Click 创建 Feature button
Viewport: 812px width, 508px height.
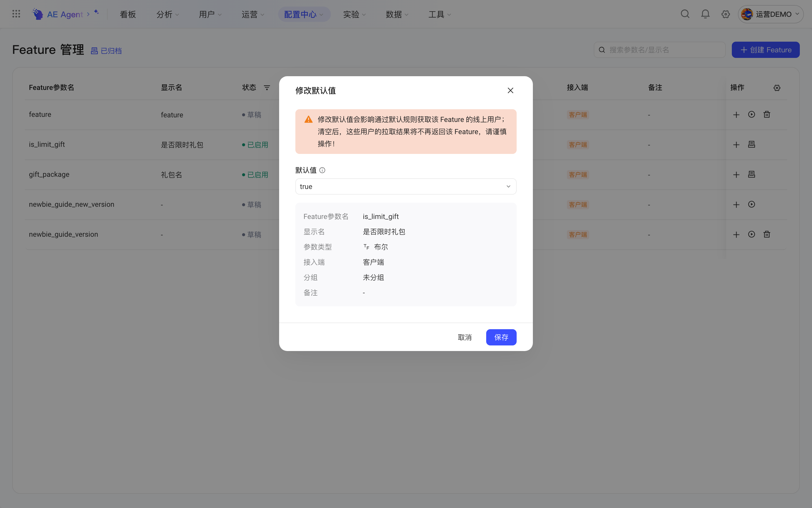point(765,50)
